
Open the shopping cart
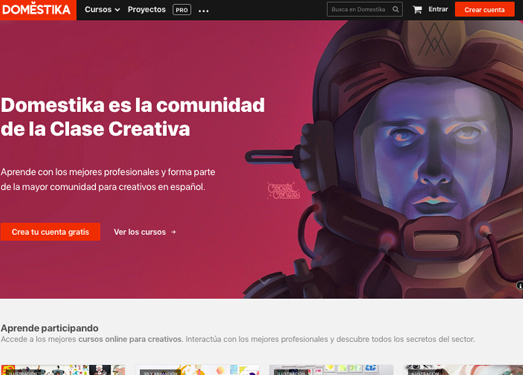coord(417,10)
